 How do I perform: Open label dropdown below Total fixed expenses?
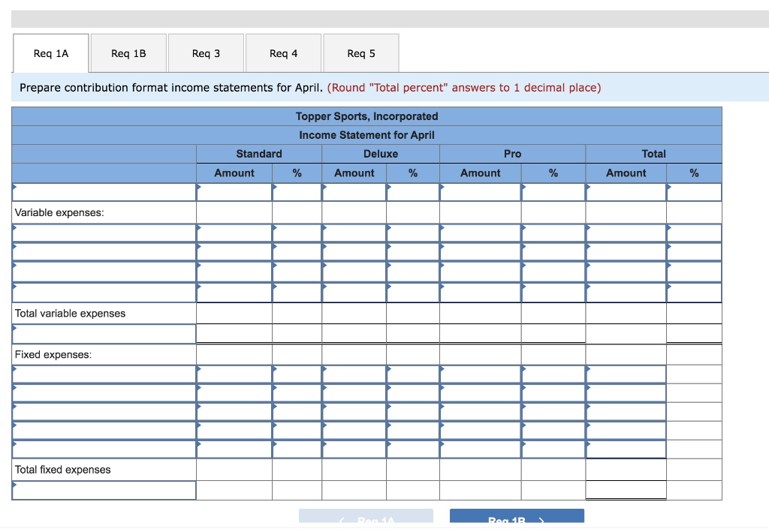point(104,491)
